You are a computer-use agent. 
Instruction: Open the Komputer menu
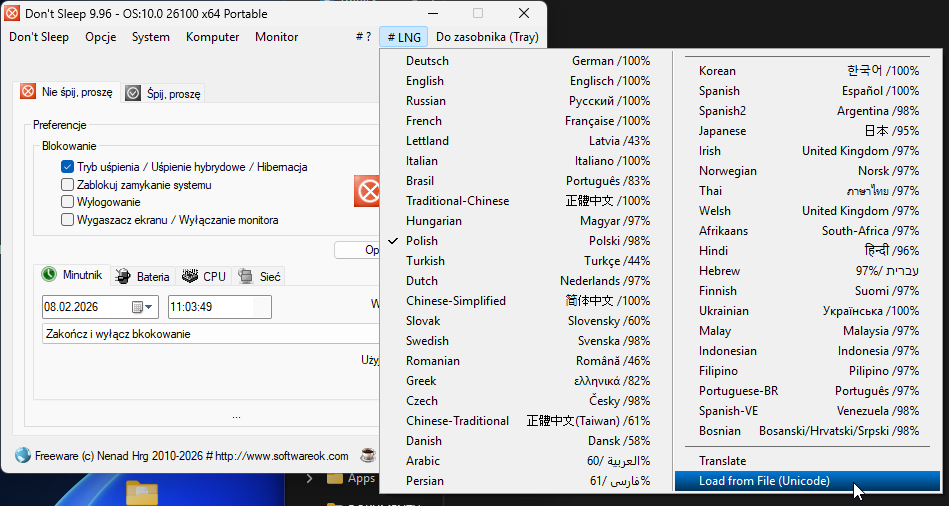[x=212, y=37]
